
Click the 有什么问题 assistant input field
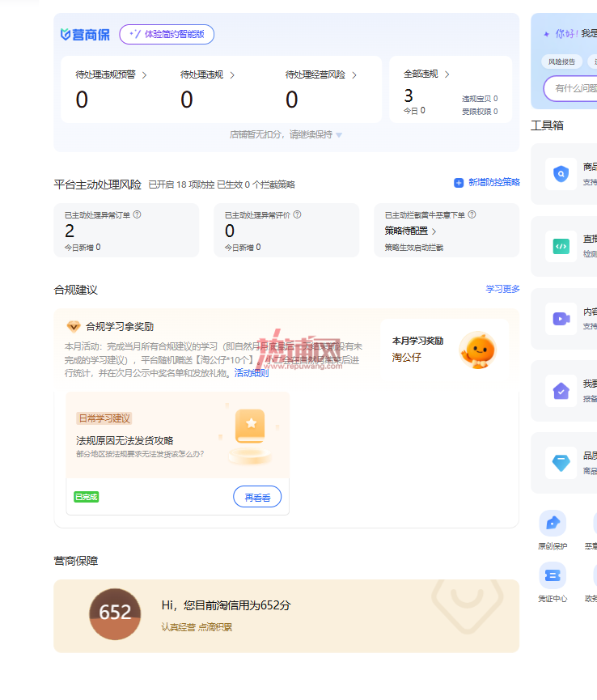[570, 88]
